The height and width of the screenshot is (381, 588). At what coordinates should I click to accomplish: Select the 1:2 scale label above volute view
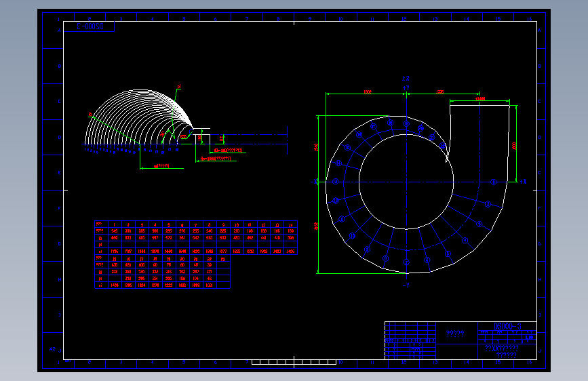(x=406, y=79)
